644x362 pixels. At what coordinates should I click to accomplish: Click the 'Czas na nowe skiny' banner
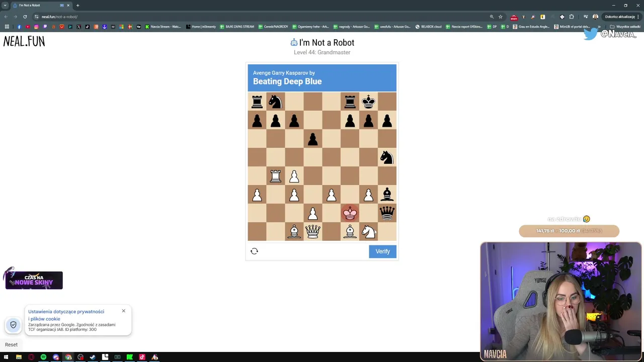[34, 280]
